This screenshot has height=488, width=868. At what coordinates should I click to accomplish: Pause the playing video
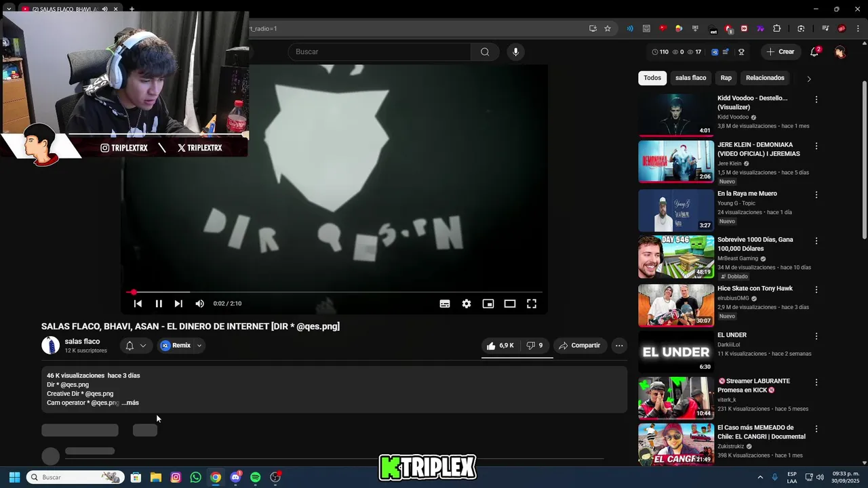click(158, 304)
